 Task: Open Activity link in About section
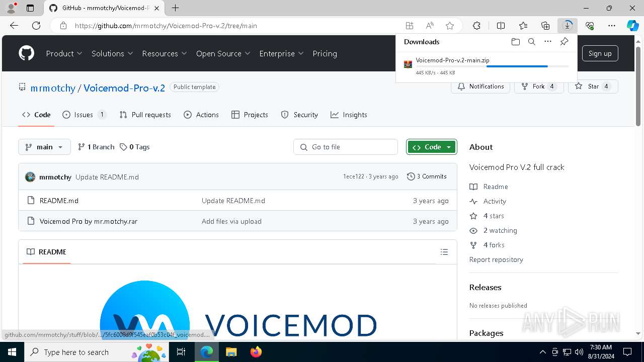[x=495, y=201]
